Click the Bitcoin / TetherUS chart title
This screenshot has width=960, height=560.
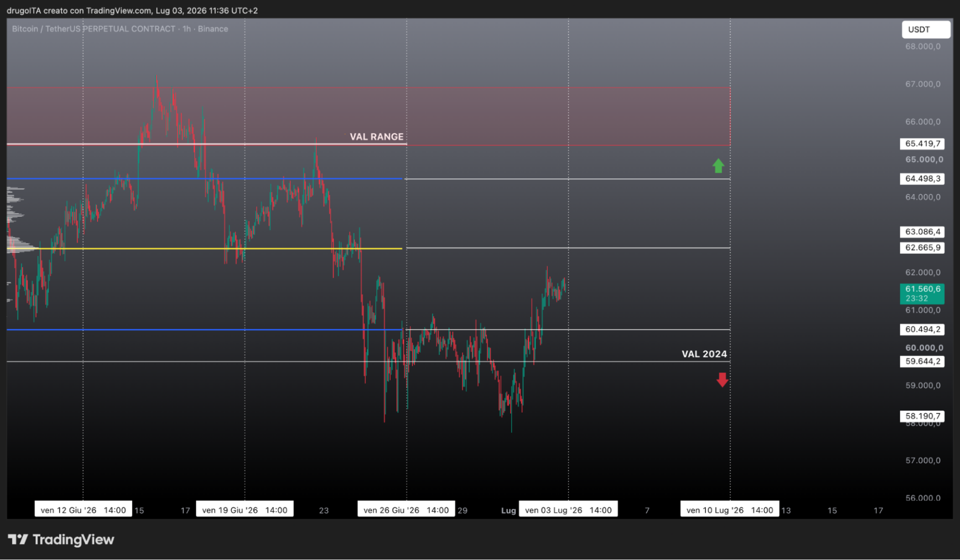tap(120, 29)
